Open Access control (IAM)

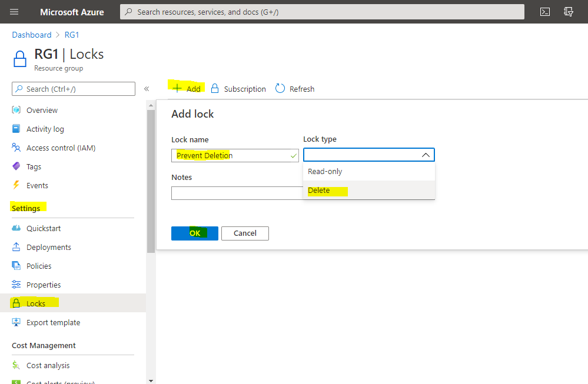click(61, 148)
